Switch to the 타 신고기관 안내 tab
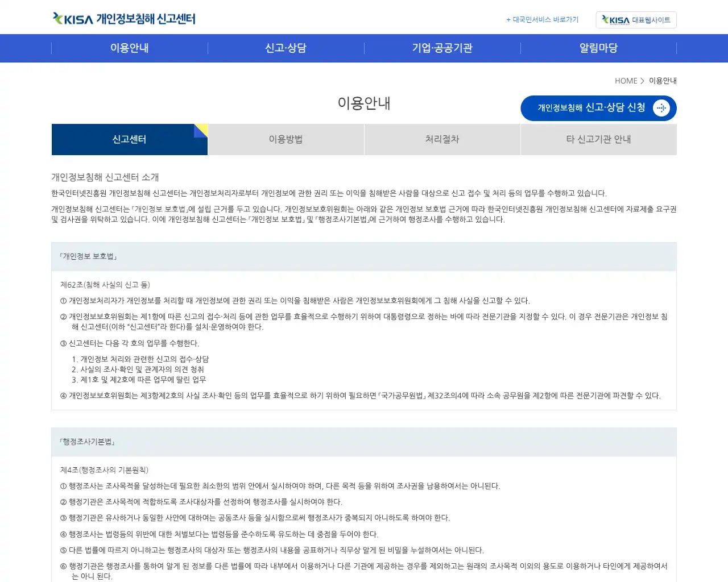 (599, 139)
